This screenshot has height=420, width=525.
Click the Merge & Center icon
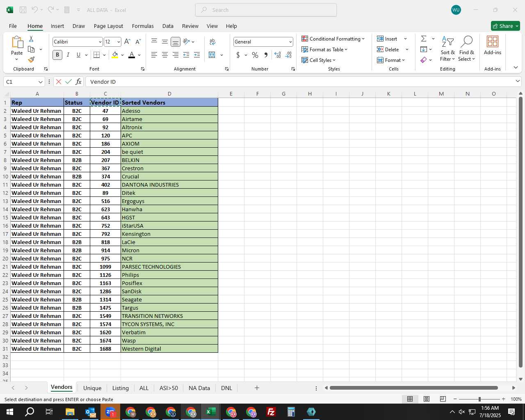tap(212, 55)
